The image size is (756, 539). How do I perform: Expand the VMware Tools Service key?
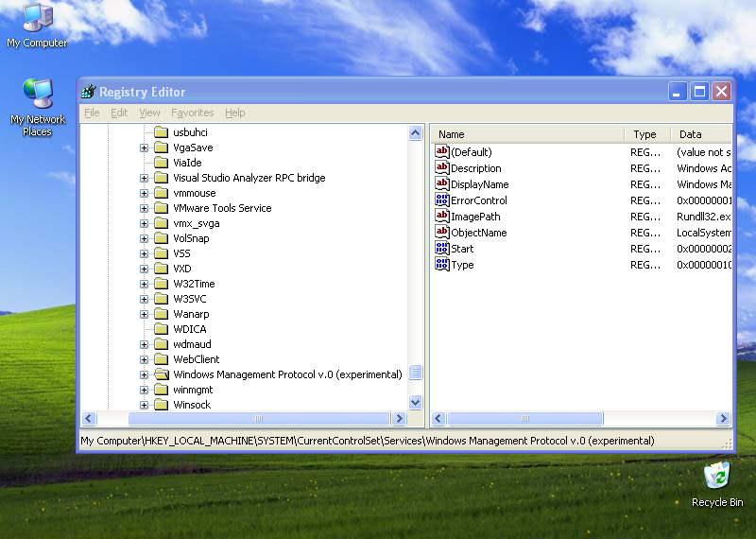coord(144,208)
